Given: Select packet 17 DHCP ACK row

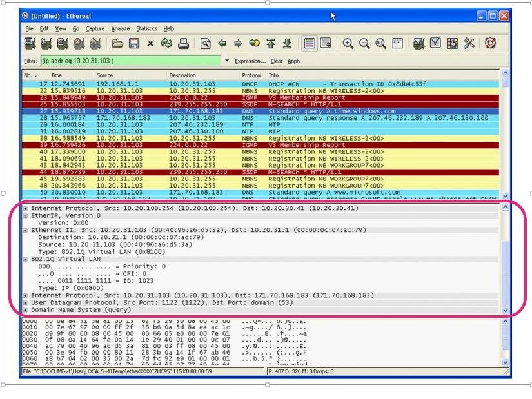Looking at the screenshot, I should (x=261, y=84).
